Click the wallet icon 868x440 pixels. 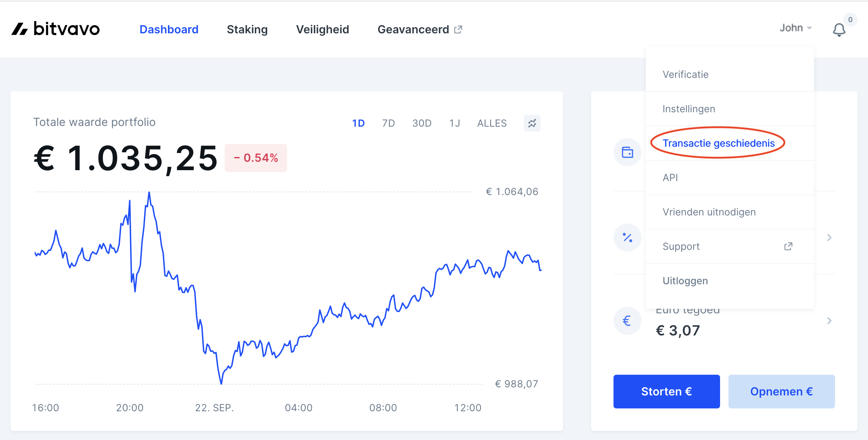627,152
